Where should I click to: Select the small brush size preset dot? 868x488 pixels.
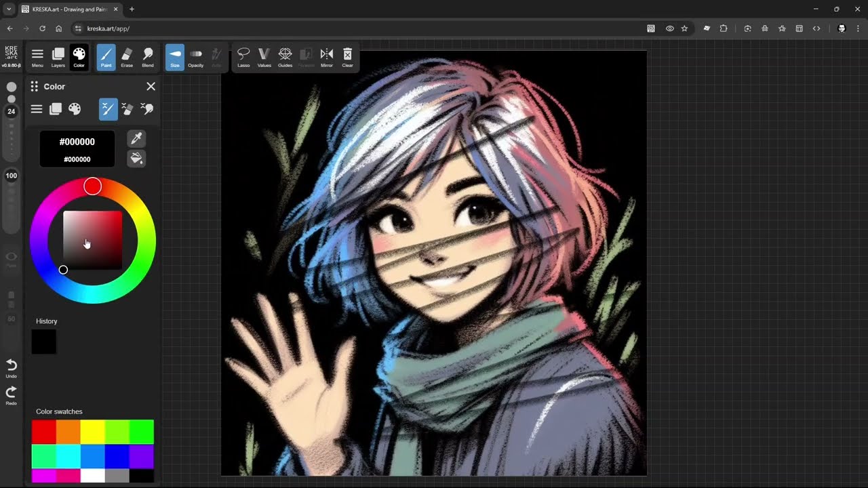(12, 99)
